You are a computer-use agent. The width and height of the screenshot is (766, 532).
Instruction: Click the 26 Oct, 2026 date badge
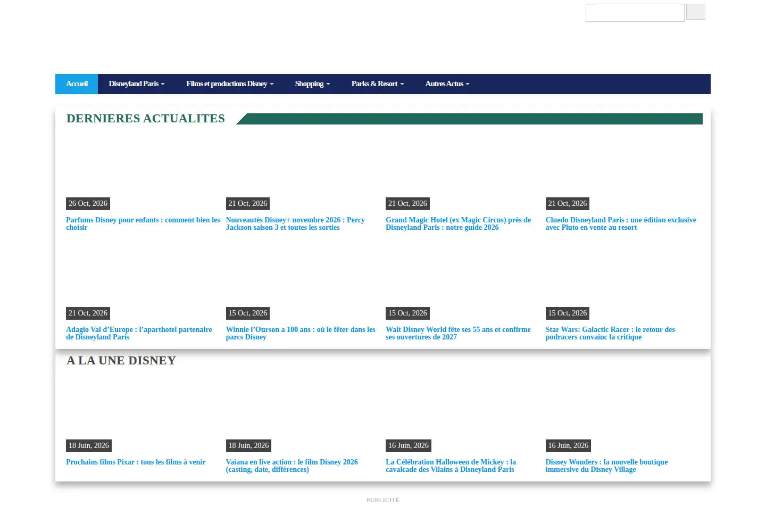[x=88, y=204]
